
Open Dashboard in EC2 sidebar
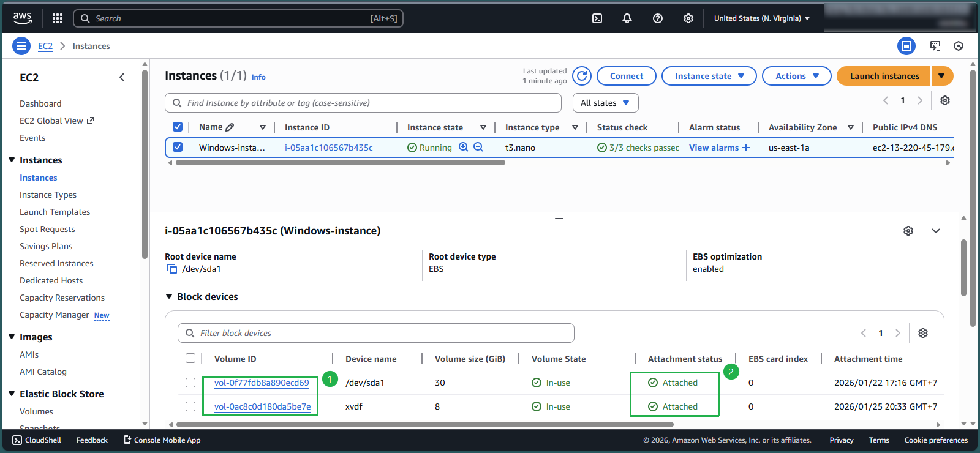[40, 103]
